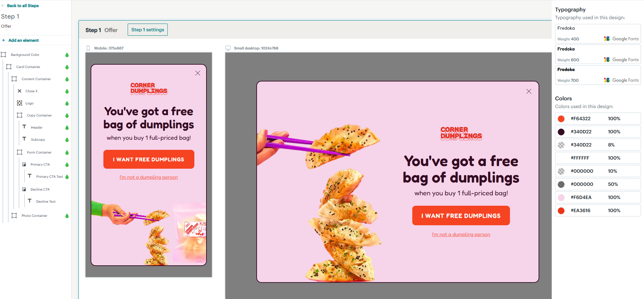Toggle visibility drop for Content Container
Image resolution: width=644 pixels, height=299 pixels.
pyautogui.click(x=67, y=79)
